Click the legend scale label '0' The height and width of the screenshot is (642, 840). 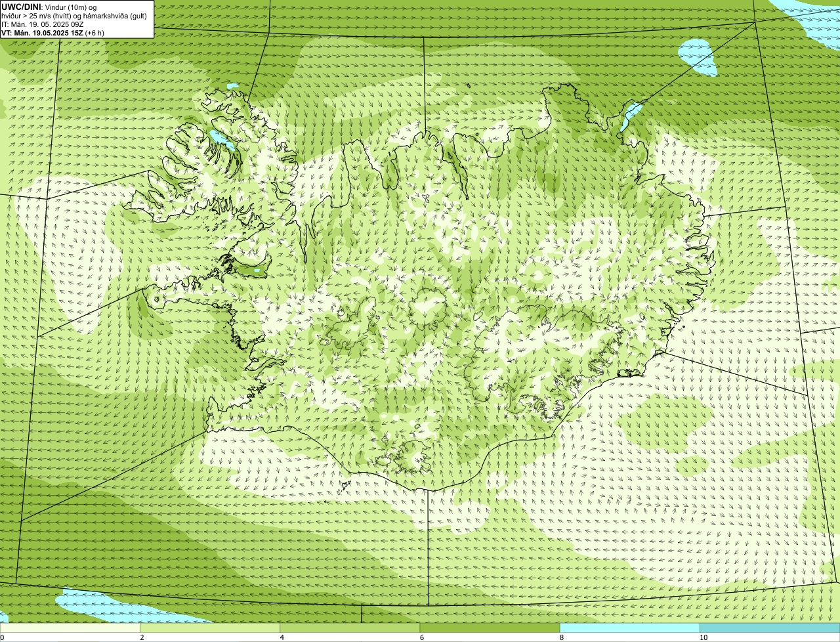click(x=3, y=637)
